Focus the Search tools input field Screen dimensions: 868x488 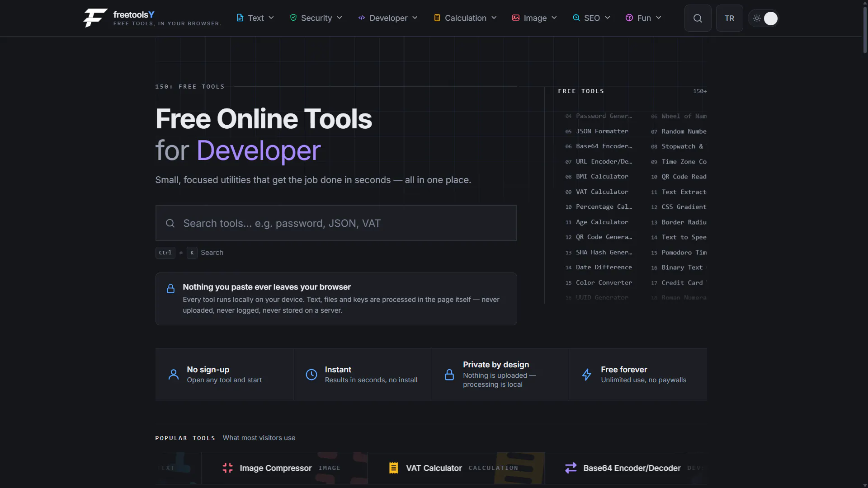[x=336, y=223]
